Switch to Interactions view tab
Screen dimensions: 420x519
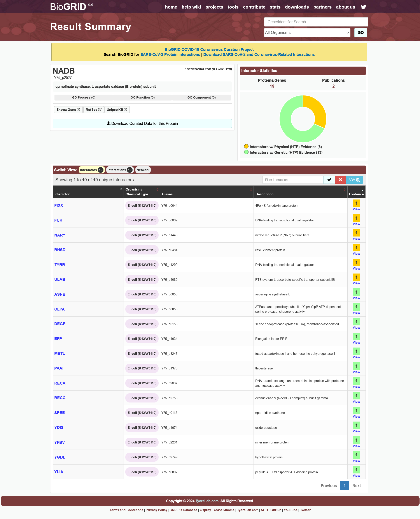click(120, 170)
